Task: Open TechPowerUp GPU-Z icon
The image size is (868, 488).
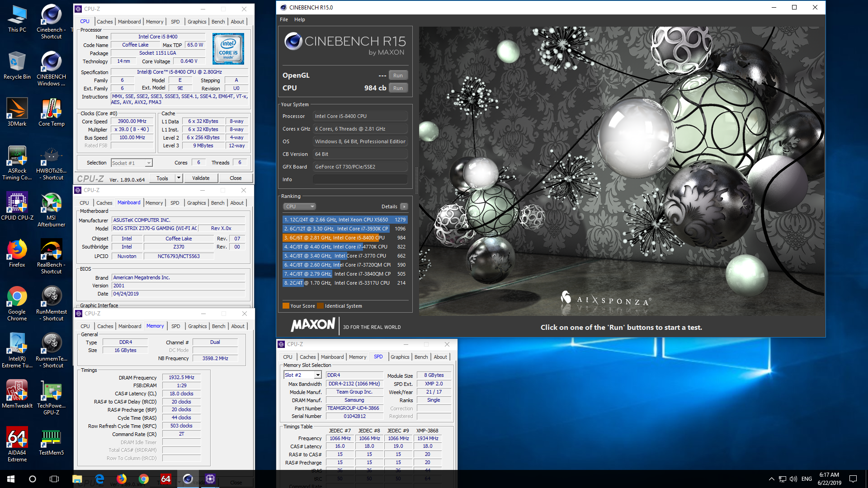Action: tap(51, 398)
